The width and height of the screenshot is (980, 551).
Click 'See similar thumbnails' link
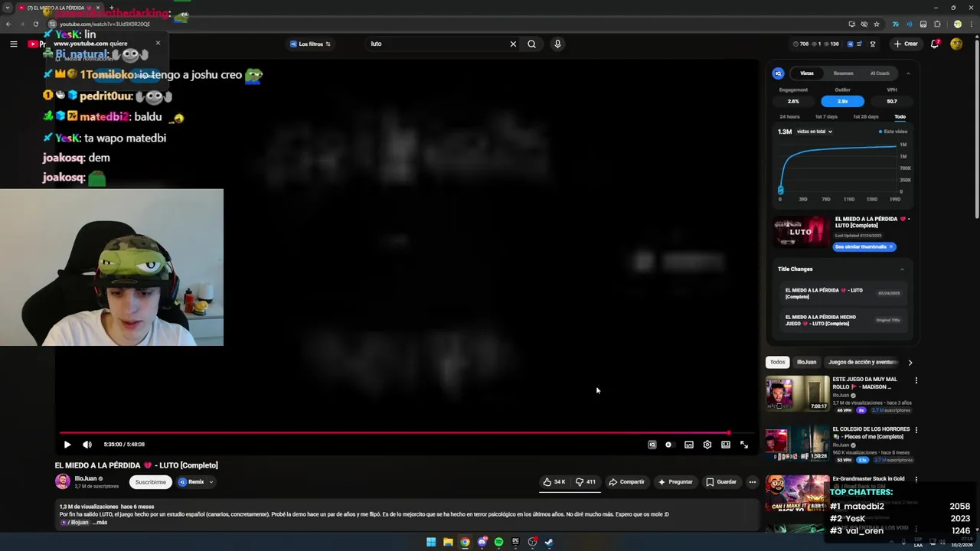point(864,246)
